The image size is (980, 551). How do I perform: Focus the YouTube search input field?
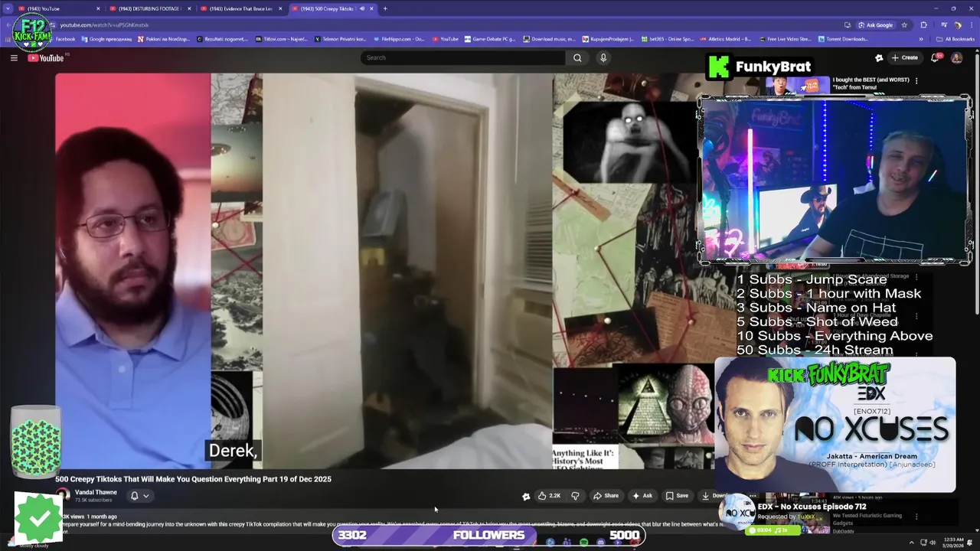[x=463, y=57]
